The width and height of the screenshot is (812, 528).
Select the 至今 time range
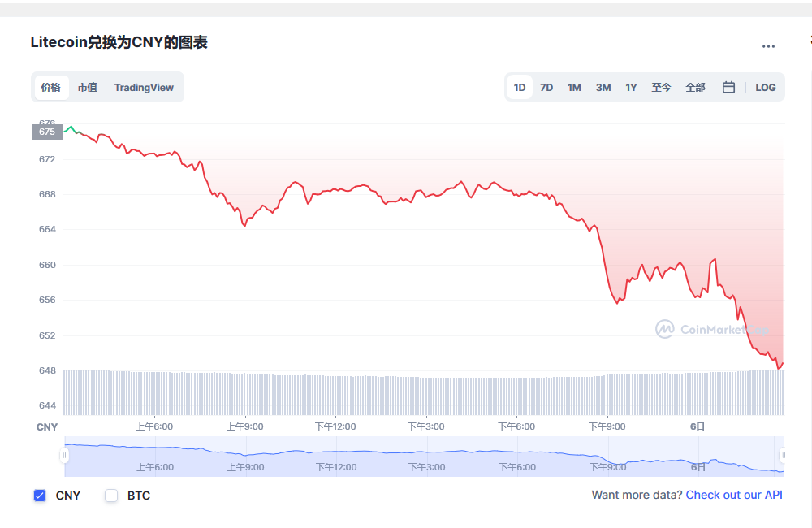661,88
